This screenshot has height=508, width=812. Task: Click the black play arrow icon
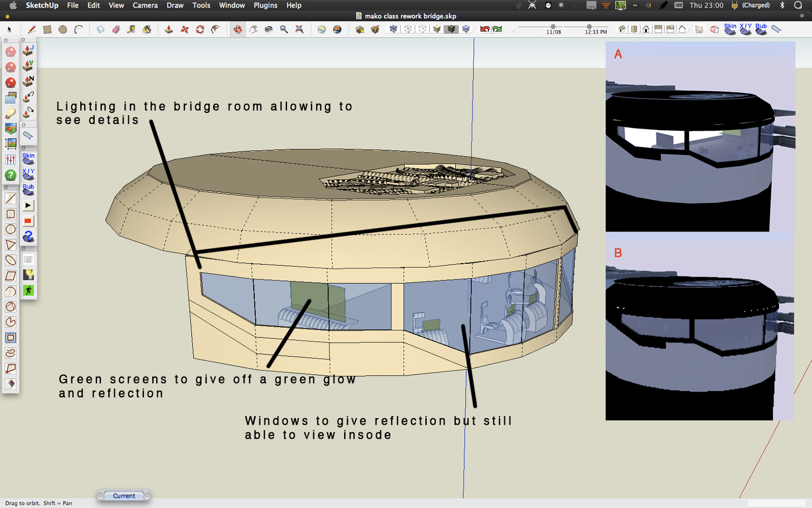(x=28, y=206)
